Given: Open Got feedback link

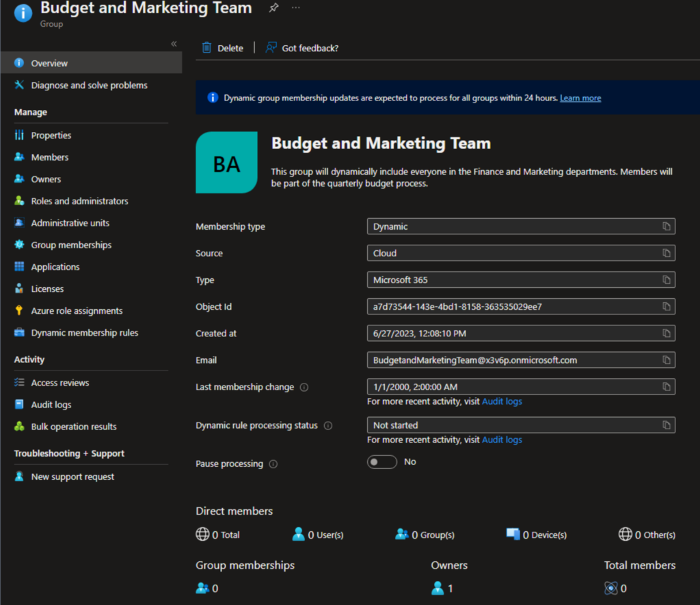Looking at the screenshot, I should (302, 48).
